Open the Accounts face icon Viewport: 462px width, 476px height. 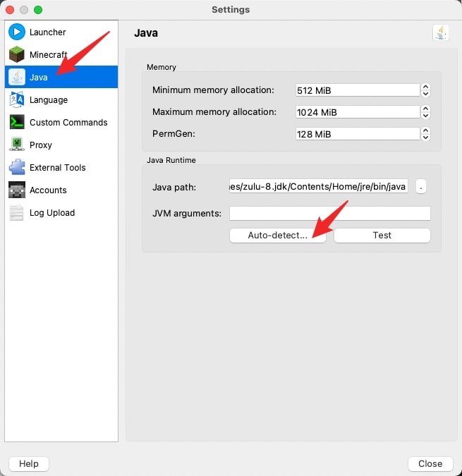[17, 190]
